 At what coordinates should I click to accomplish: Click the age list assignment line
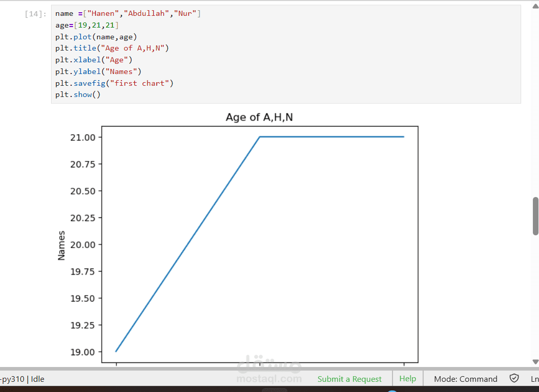click(x=87, y=25)
